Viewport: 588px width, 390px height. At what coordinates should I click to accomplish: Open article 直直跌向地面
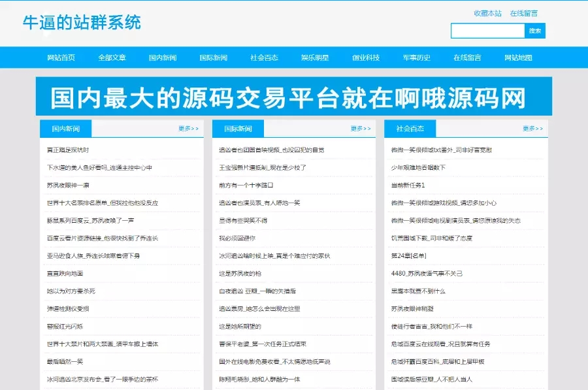click(x=65, y=273)
